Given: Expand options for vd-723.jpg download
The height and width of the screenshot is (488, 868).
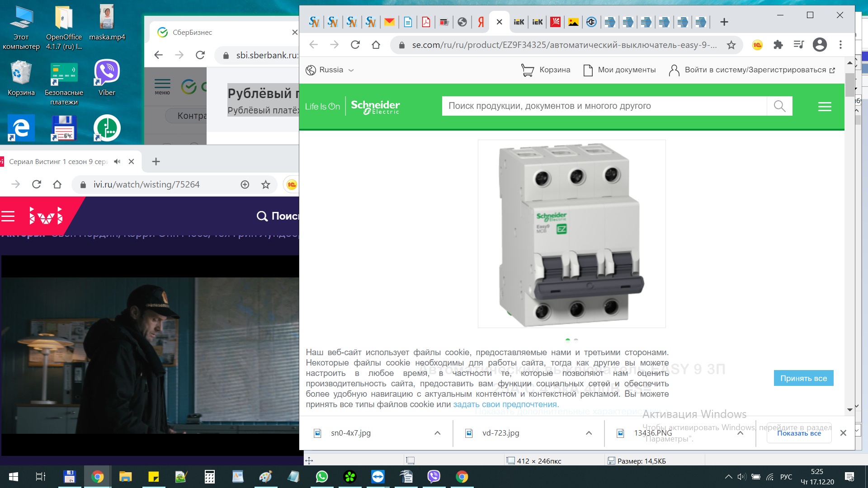Looking at the screenshot, I should click(x=589, y=433).
